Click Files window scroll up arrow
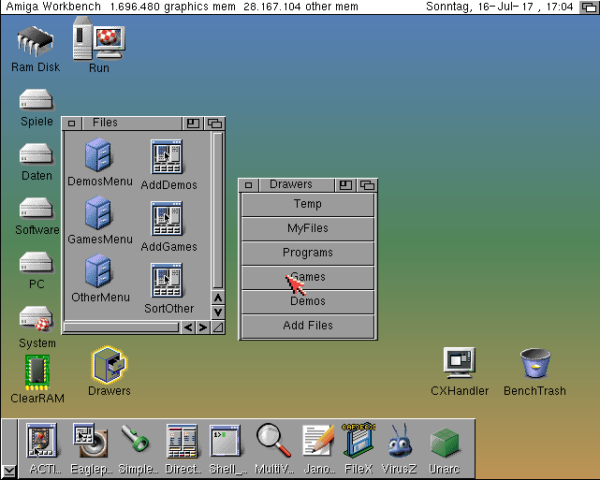Screen dimensions: 600x480 tap(218, 298)
